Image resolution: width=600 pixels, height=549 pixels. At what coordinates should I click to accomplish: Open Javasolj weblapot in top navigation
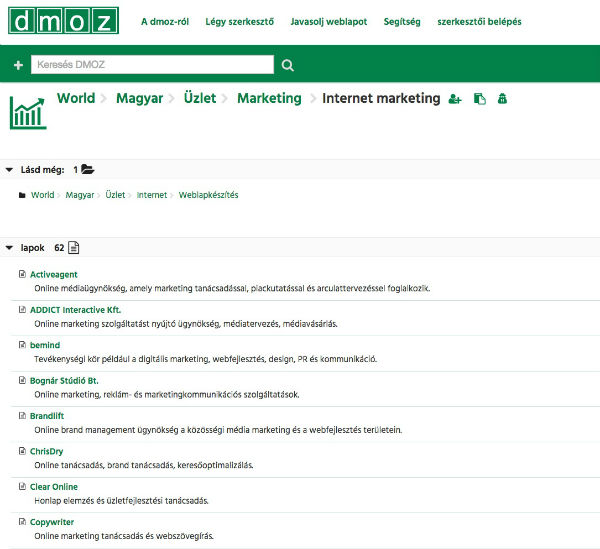pyautogui.click(x=329, y=22)
